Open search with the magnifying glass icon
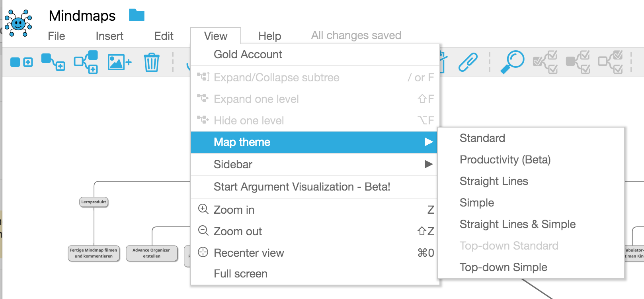 (x=512, y=62)
